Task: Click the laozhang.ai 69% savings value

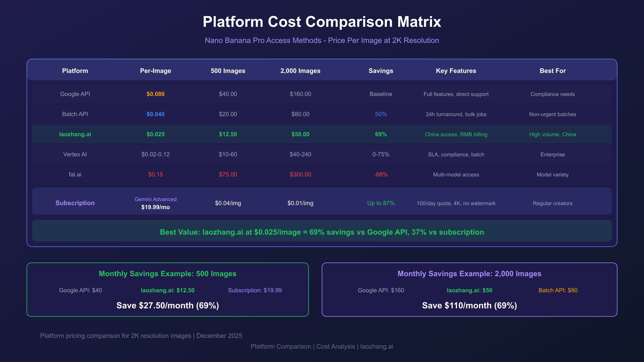Action: [381, 134]
